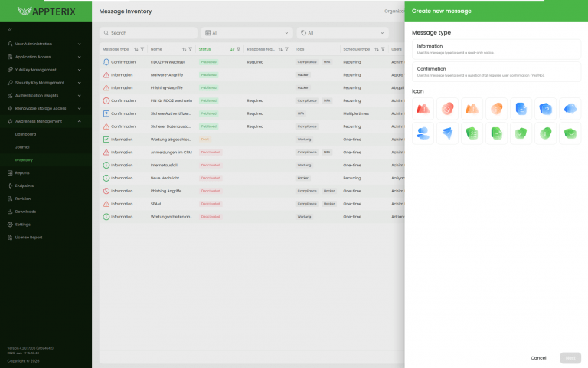Viewport: 588px width, 368px height.
Task: Pick the green info circle message icon
Action: coord(546,133)
